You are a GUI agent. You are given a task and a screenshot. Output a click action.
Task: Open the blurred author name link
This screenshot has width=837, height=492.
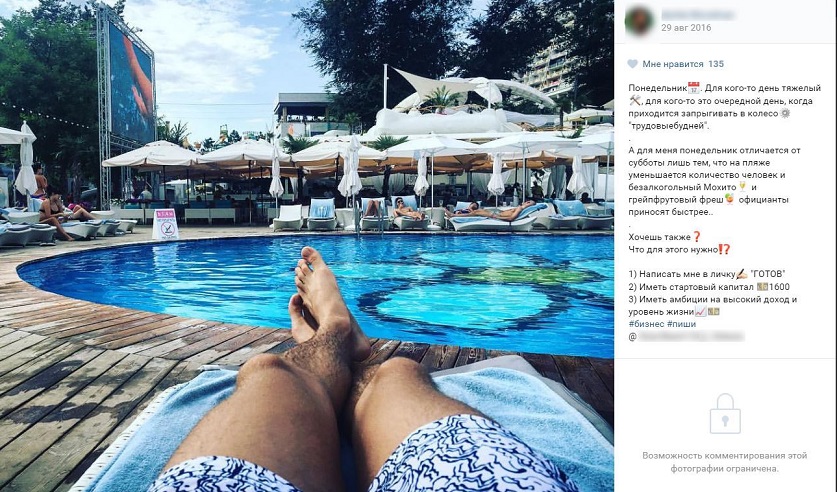(x=698, y=15)
